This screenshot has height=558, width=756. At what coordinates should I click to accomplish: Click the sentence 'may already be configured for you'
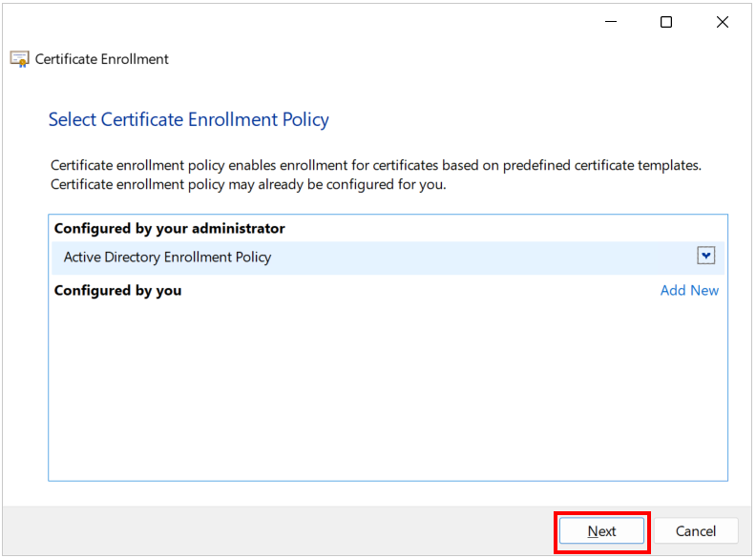[248, 184]
